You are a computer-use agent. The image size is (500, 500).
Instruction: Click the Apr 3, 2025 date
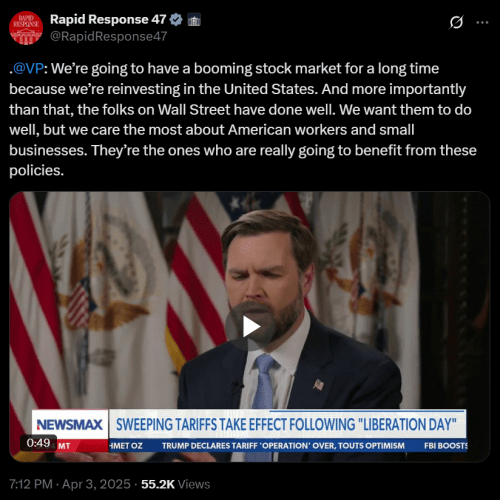click(x=96, y=484)
